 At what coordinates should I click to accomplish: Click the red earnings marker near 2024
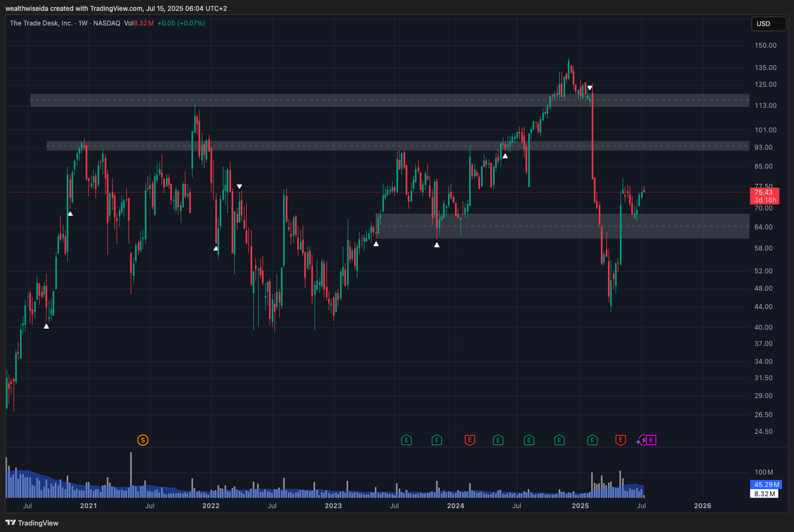469,439
